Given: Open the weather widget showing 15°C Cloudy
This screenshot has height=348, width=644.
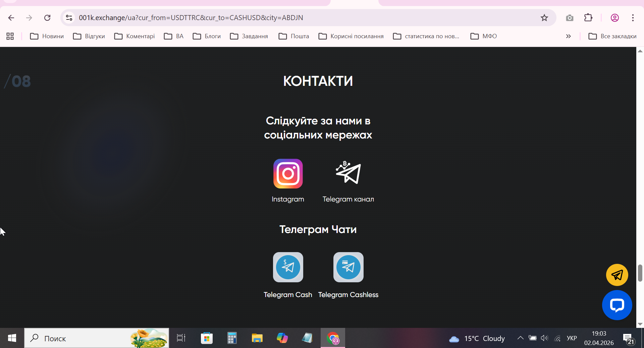Looking at the screenshot, I should [477, 339].
